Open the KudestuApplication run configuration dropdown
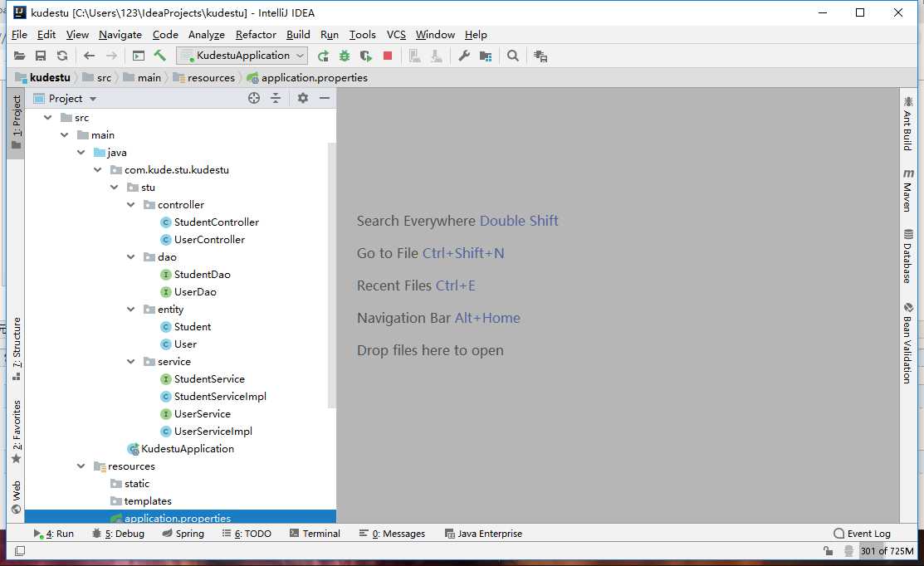This screenshot has width=924, height=566. [x=242, y=56]
